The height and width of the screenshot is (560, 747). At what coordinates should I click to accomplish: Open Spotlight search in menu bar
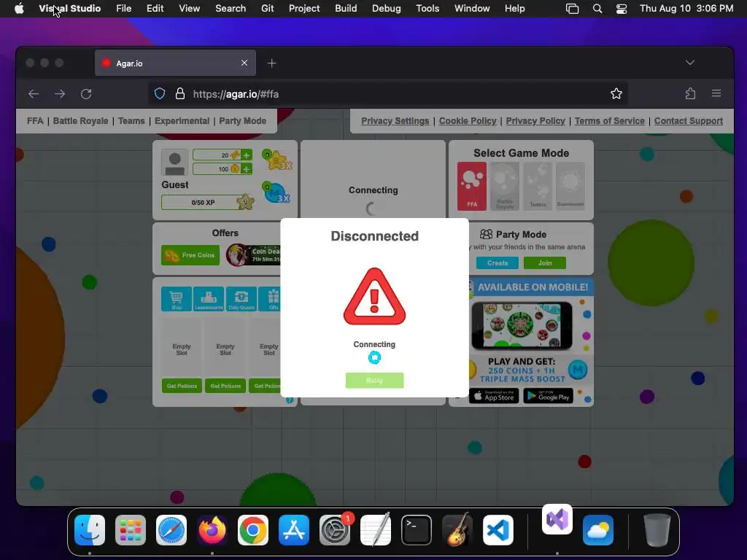[x=597, y=9]
